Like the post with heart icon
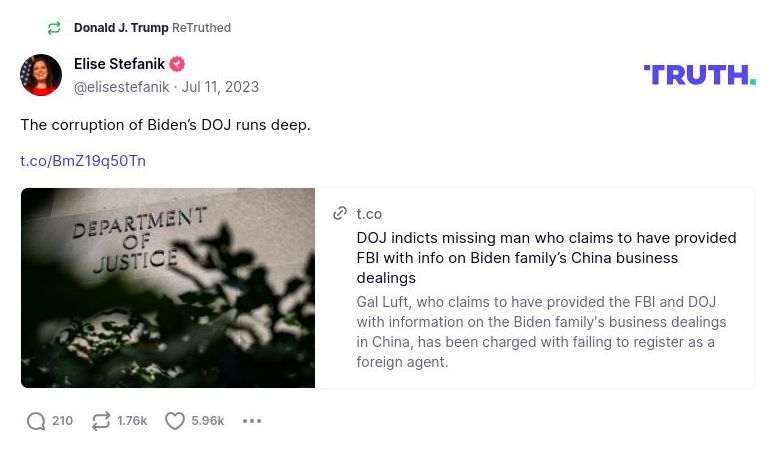This screenshot has height=452, width=777. (x=175, y=421)
